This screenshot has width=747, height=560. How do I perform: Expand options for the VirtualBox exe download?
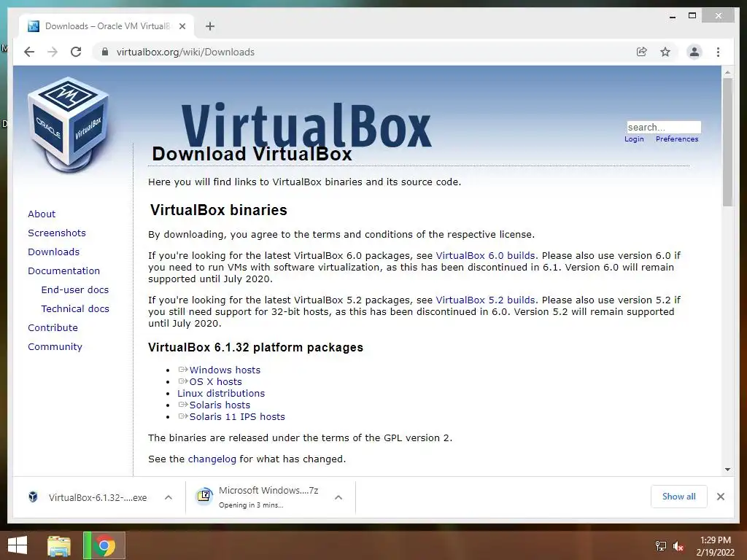[x=169, y=497]
